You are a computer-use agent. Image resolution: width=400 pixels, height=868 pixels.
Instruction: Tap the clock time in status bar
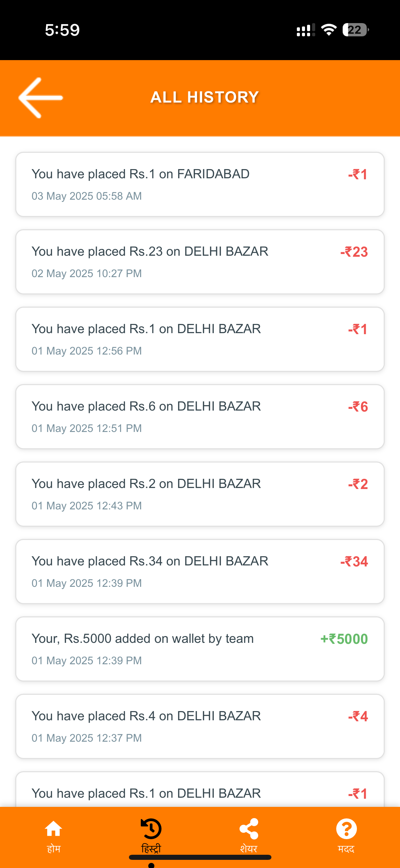click(62, 30)
